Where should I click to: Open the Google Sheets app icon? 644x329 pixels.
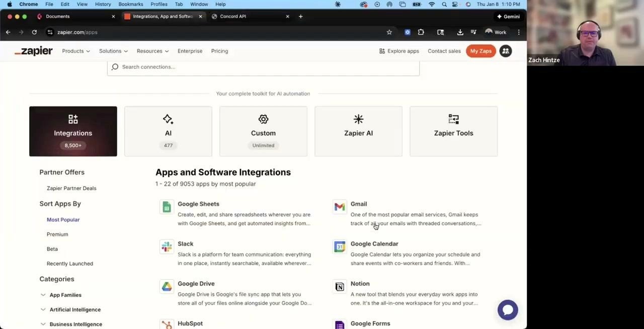point(167,207)
